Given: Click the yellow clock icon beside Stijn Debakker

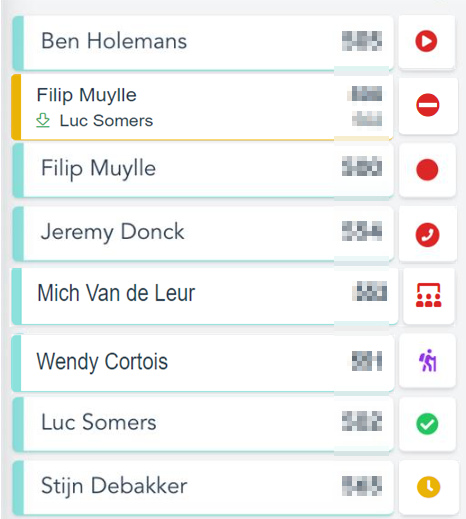Looking at the screenshot, I should (428, 487).
